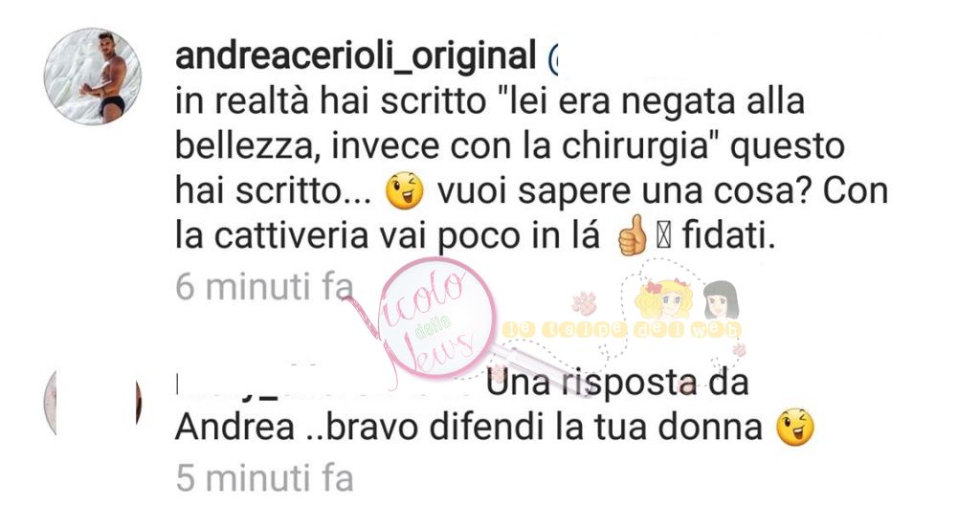Screen dimensions: 980x507
Task: Click the text "bravo difendi la tua donna"
Action: 544,428
